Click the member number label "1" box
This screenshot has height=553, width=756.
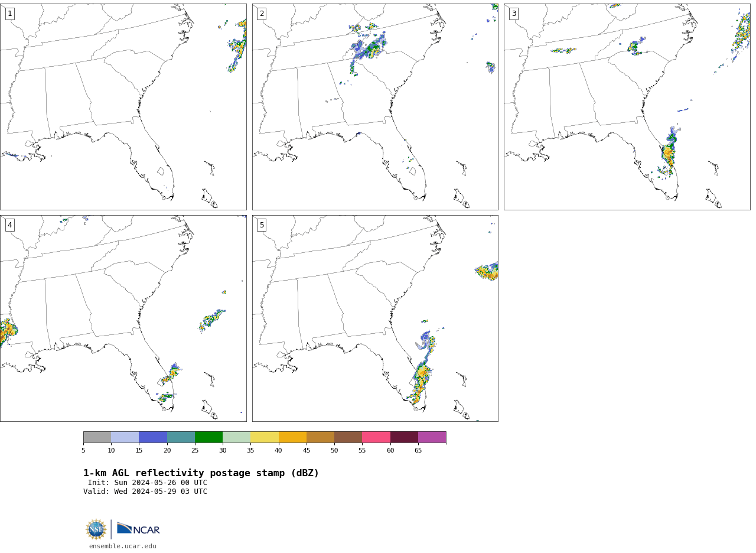coord(9,14)
